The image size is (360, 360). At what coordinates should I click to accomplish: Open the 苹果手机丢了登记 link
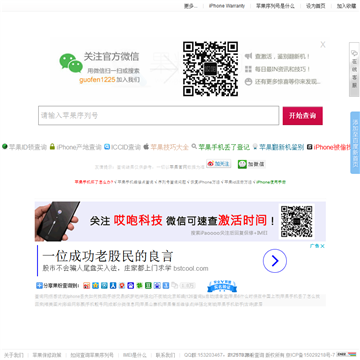pyautogui.click(x=224, y=147)
